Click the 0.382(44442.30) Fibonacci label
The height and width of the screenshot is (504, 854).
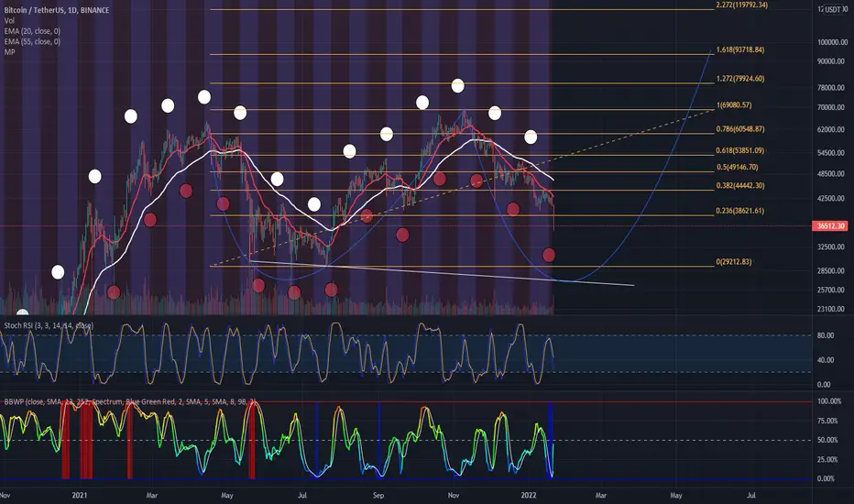point(739,185)
